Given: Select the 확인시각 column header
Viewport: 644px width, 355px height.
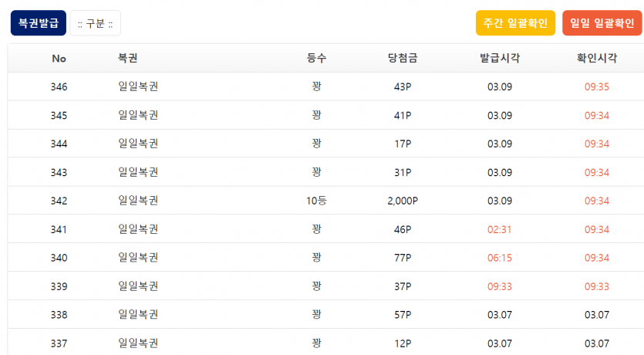Looking at the screenshot, I should pyautogui.click(x=597, y=58).
